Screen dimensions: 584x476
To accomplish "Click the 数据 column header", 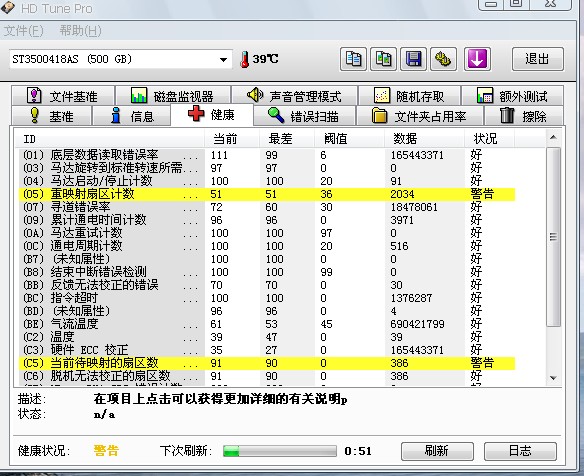I will click(x=424, y=139).
